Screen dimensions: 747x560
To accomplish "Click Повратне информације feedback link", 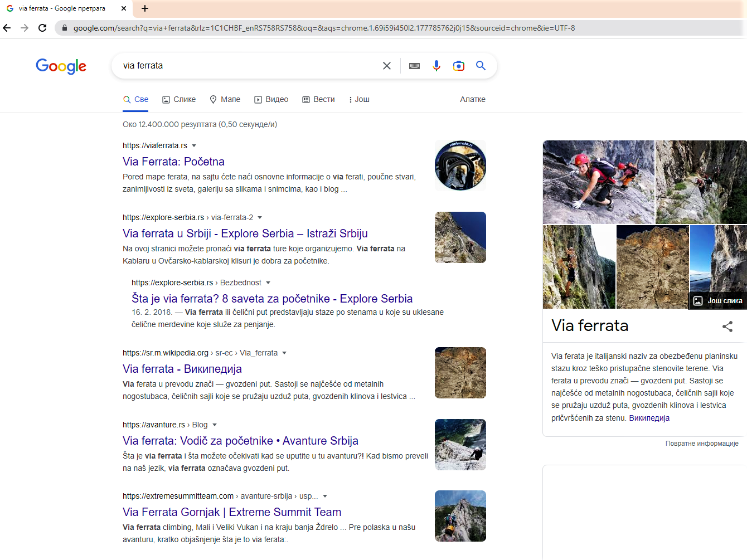I will pyautogui.click(x=702, y=444).
